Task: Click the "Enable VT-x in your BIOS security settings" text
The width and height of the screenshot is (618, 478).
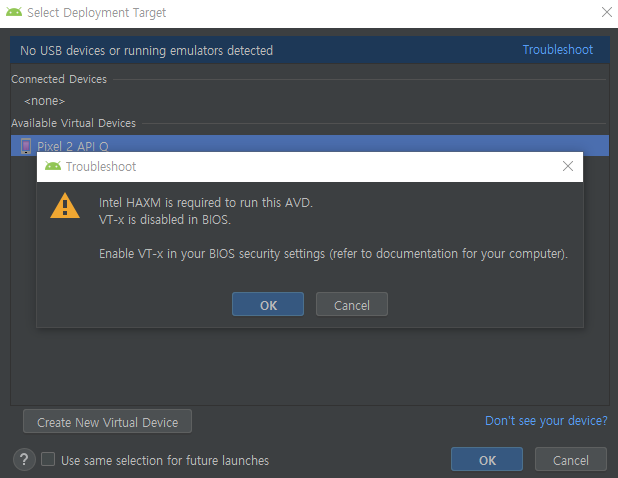Action: (x=212, y=253)
